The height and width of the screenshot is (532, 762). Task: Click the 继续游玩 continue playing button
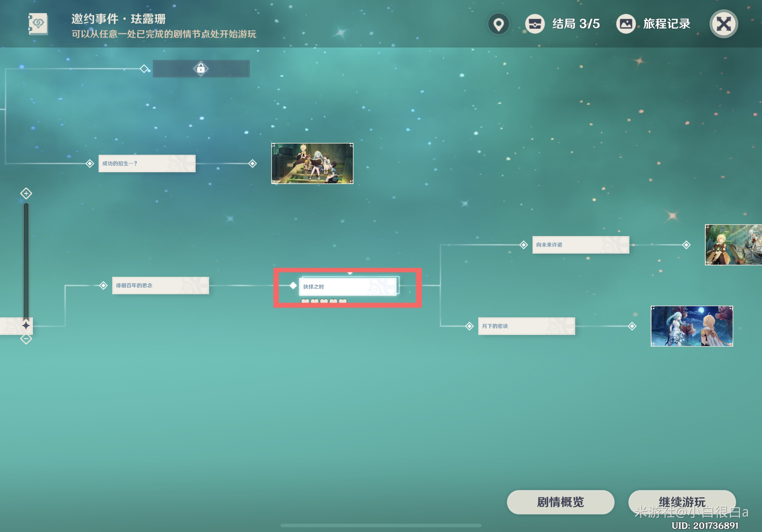click(x=682, y=502)
